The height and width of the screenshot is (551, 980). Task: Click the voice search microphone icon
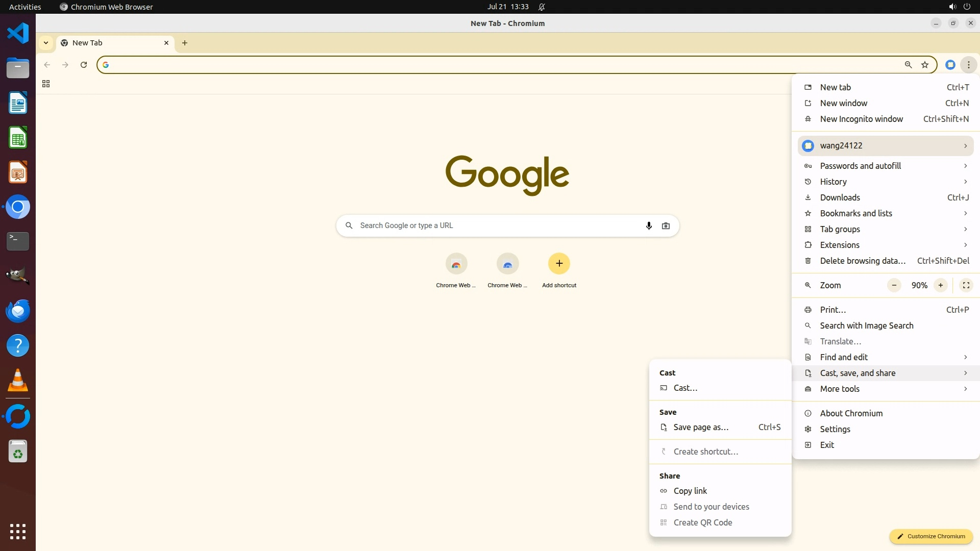tap(649, 226)
